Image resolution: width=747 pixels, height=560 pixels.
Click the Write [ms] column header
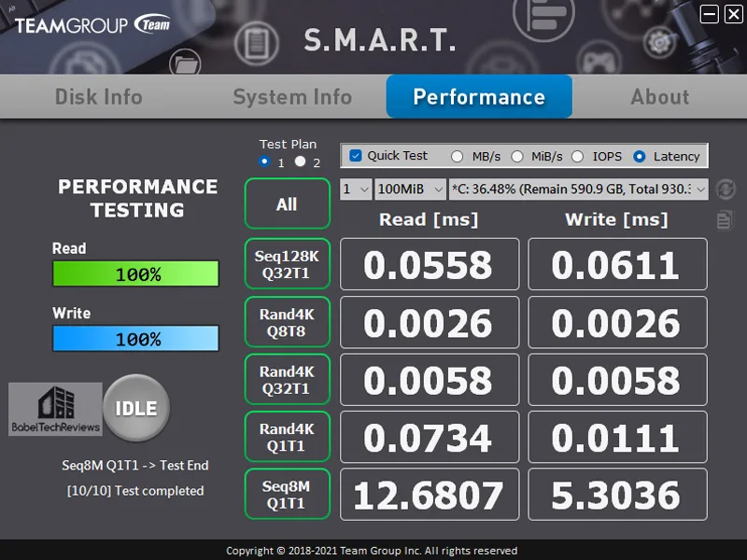coord(616,219)
